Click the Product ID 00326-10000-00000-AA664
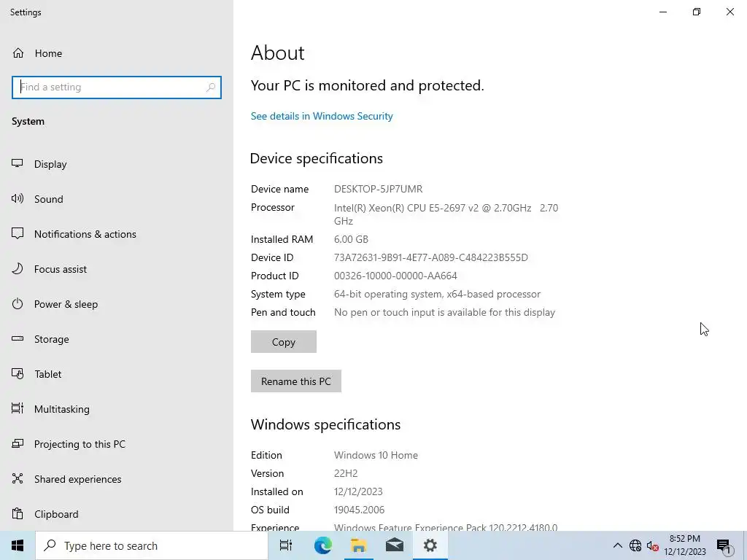 point(395,276)
